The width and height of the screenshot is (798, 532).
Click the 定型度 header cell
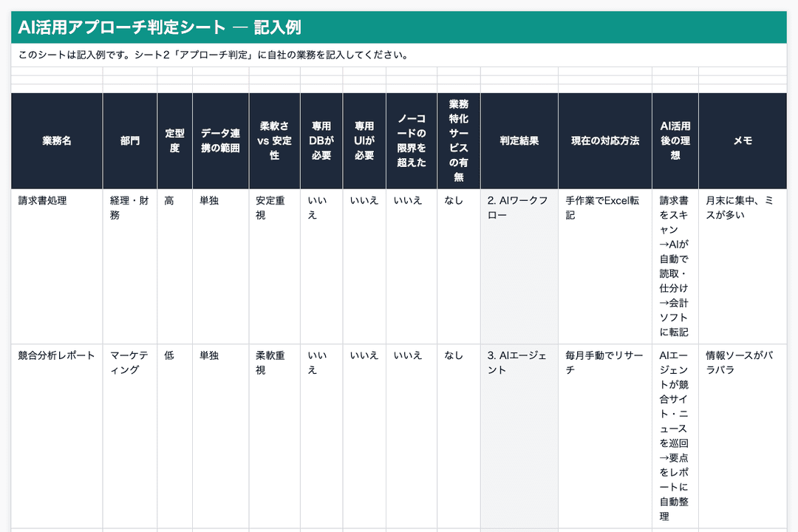tap(172, 140)
